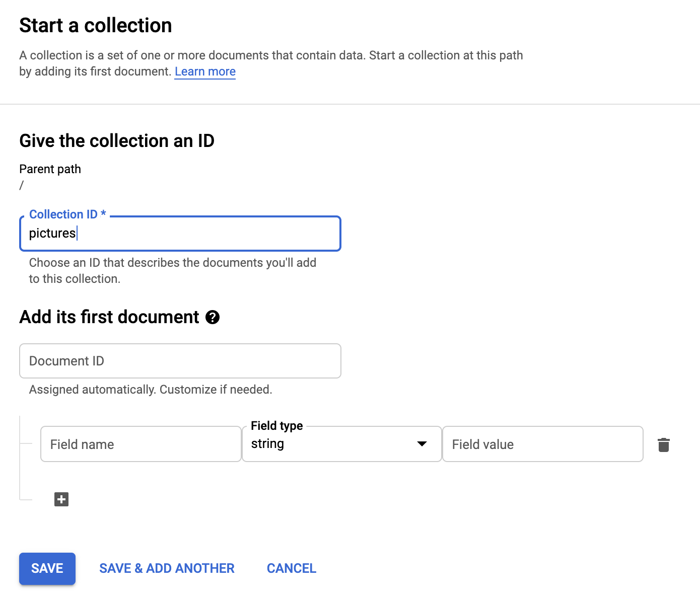Image resolution: width=700 pixels, height=603 pixels.
Task: Click the Give the collection an ID heading
Action: click(117, 141)
